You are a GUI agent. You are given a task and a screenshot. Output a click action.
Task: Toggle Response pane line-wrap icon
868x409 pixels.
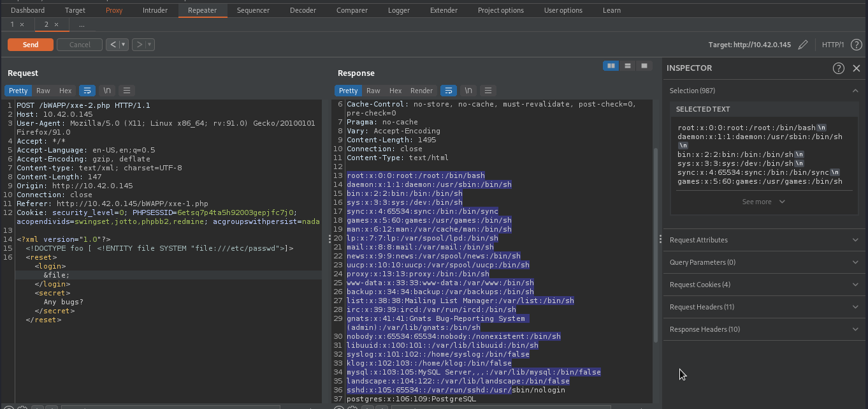click(449, 91)
